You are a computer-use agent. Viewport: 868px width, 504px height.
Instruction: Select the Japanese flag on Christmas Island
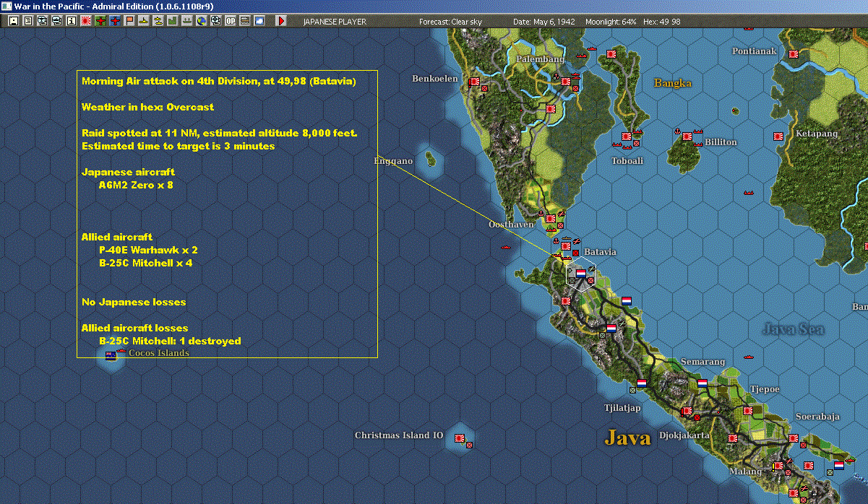pos(459,437)
